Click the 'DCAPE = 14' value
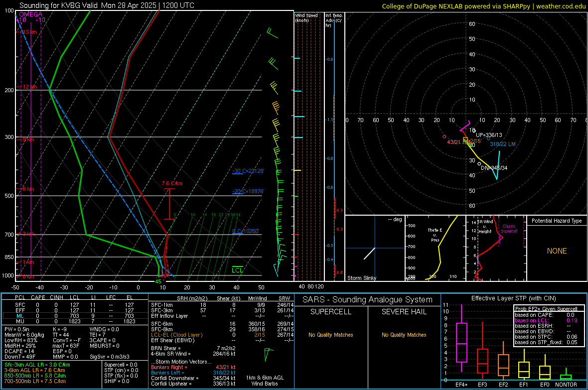Image resolution: width=588 pixels, height=390 pixels. point(19,351)
